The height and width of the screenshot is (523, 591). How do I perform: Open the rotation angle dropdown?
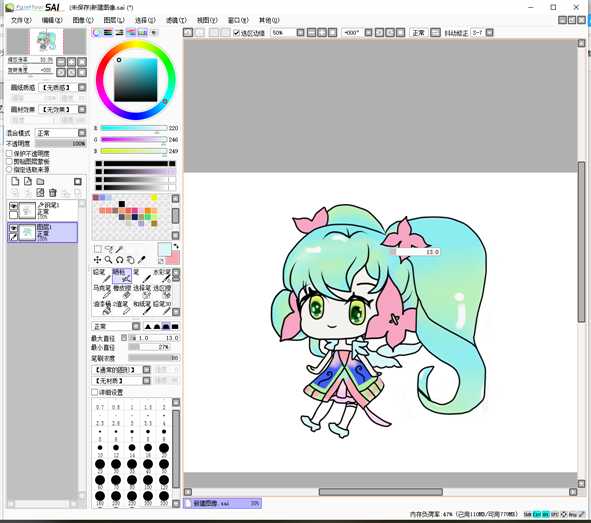369,33
